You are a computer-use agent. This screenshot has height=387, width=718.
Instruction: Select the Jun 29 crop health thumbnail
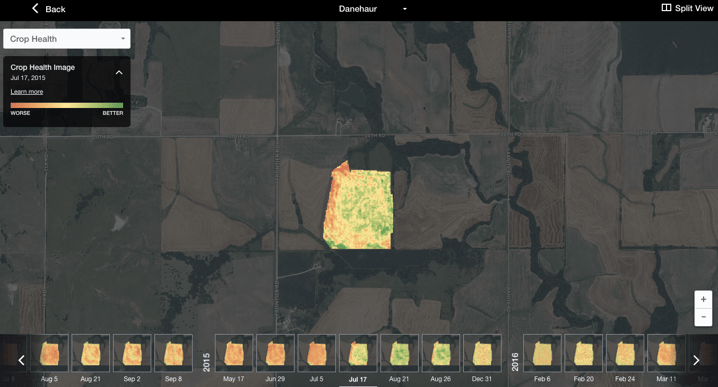coord(275,353)
